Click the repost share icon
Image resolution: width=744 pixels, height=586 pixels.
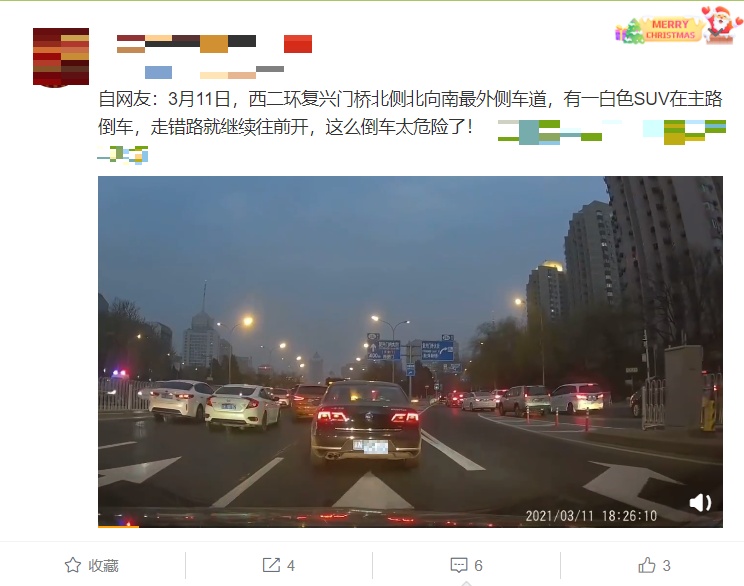tap(271, 565)
